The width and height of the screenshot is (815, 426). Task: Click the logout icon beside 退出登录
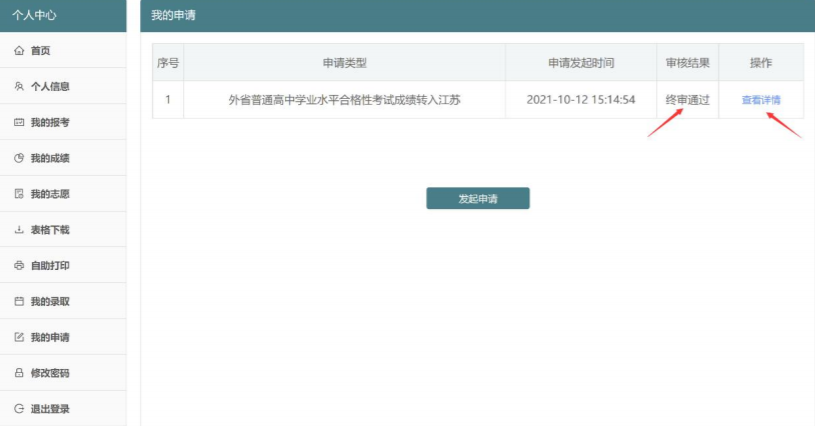tap(18, 409)
